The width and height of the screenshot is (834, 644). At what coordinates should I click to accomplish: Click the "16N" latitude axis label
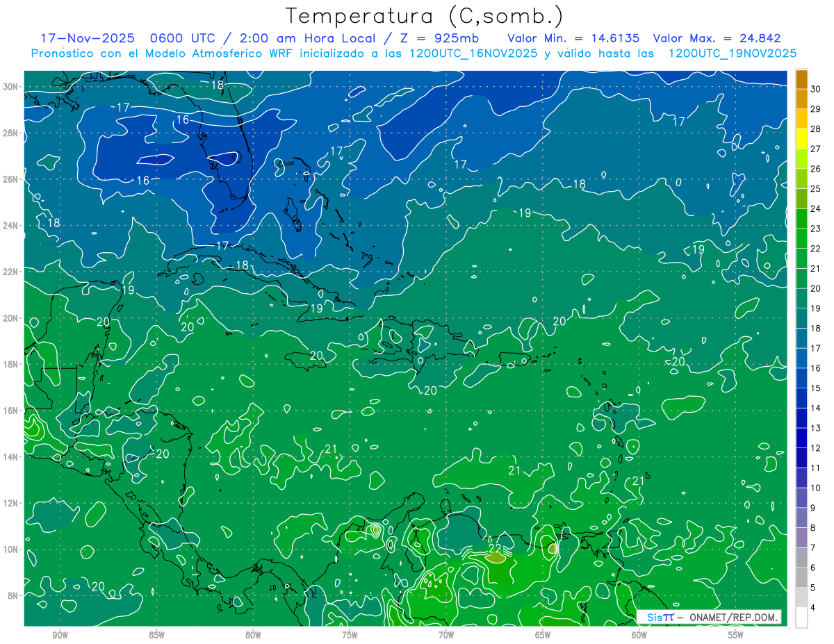tap(10, 411)
